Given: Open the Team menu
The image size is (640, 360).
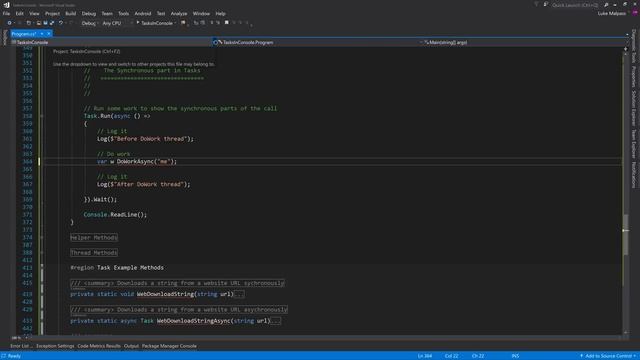Looking at the screenshot, I should pos(107,13).
